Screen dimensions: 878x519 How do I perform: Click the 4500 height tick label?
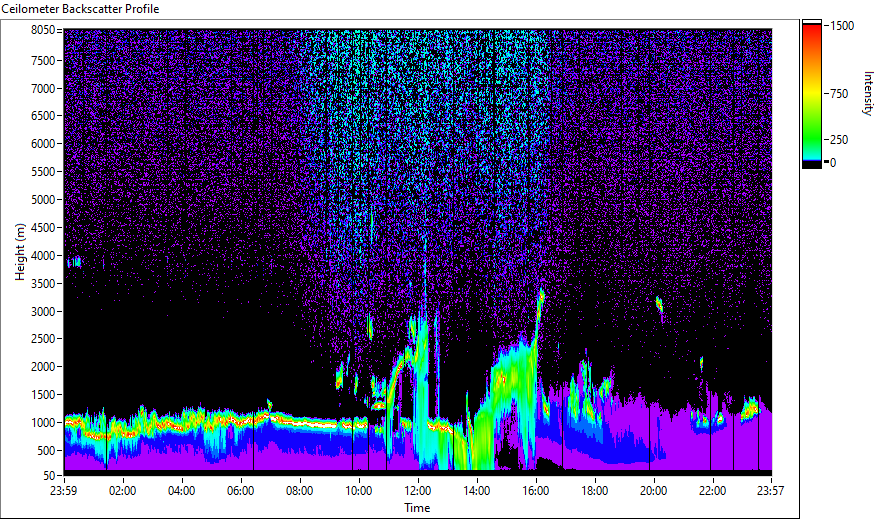point(43,228)
